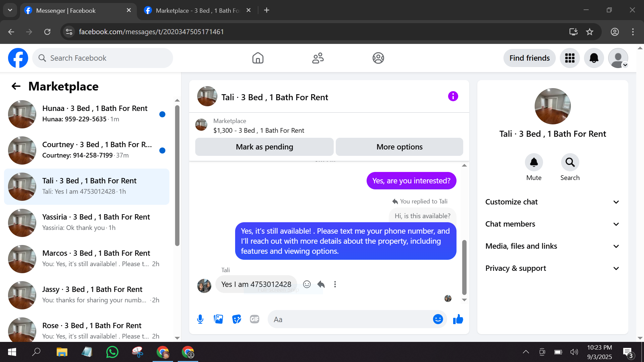Open Windows taskbar search

click(36, 352)
